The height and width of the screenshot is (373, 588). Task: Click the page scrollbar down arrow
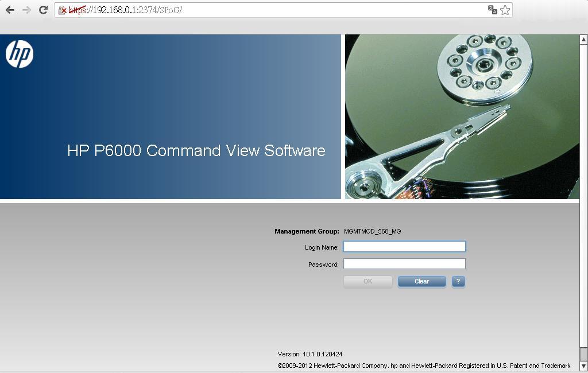583,366
